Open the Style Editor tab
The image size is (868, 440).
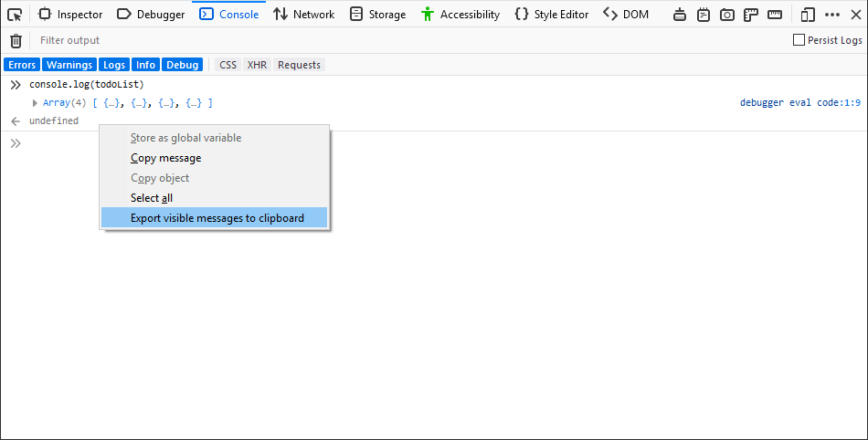pos(551,15)
